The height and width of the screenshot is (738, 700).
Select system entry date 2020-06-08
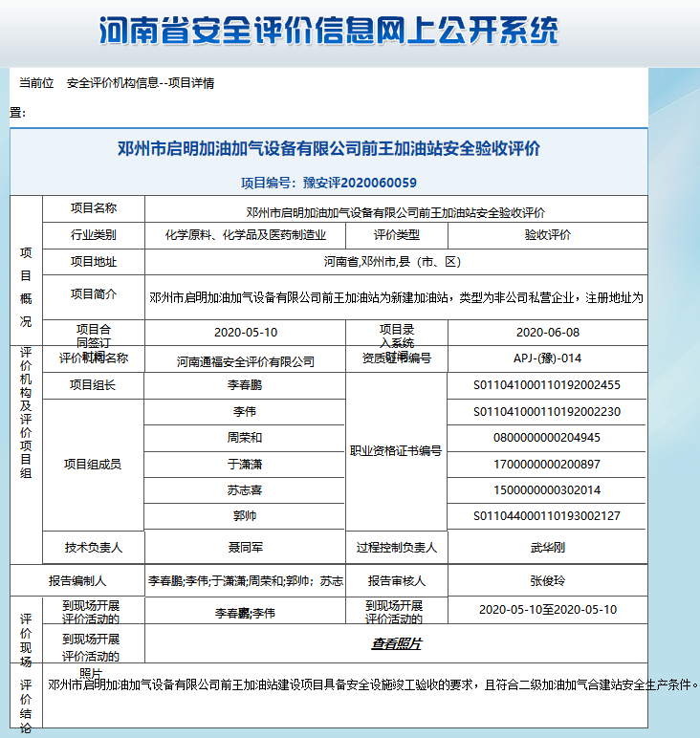click(x=548, y=333)
